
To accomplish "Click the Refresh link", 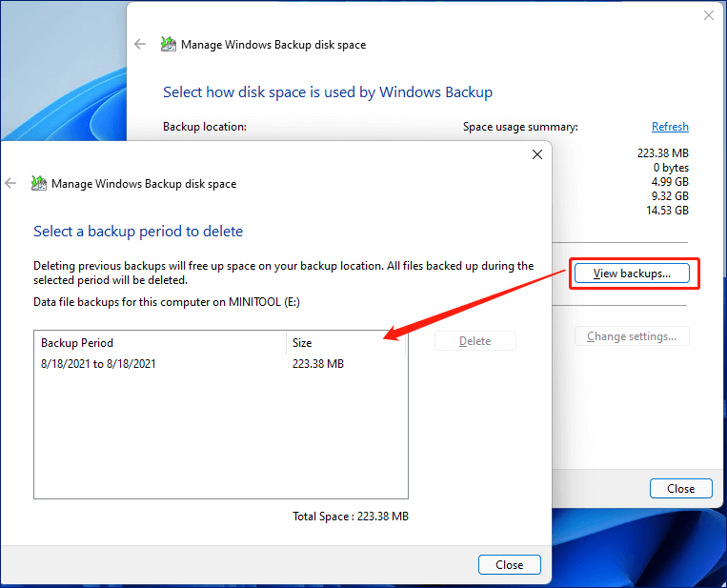I will click(x=670, y=127).
